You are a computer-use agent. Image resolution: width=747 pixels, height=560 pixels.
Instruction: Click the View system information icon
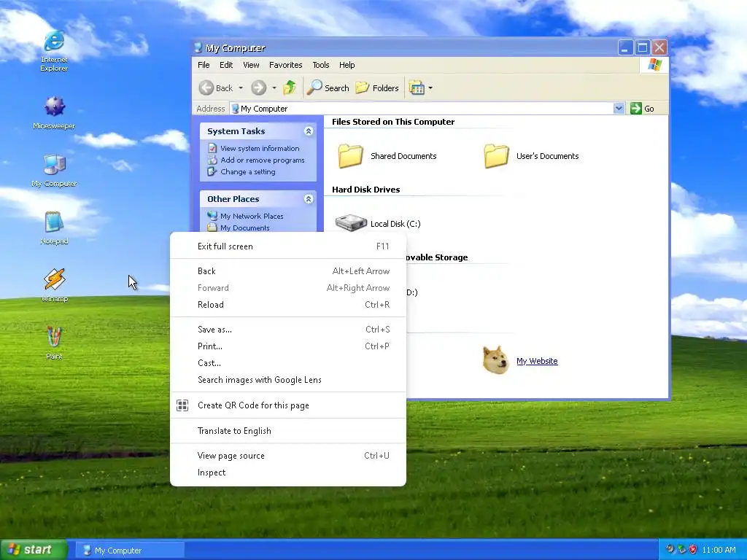pyautogui.click(x=212, y=148)
